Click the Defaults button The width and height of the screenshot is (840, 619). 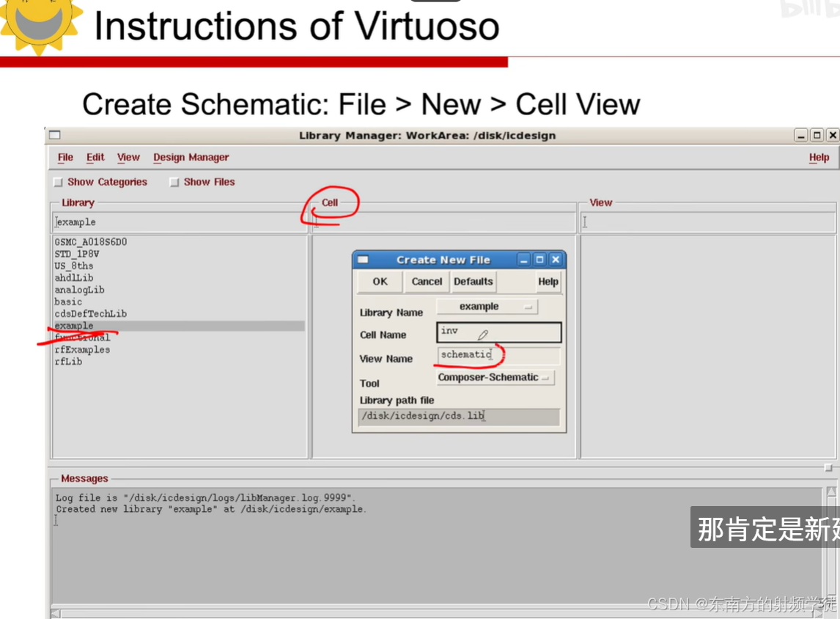click(x=473, y=282)
